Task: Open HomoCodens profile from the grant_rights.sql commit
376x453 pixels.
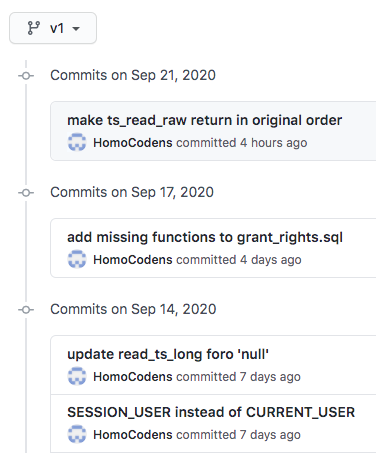Action: tap(133, 260)
